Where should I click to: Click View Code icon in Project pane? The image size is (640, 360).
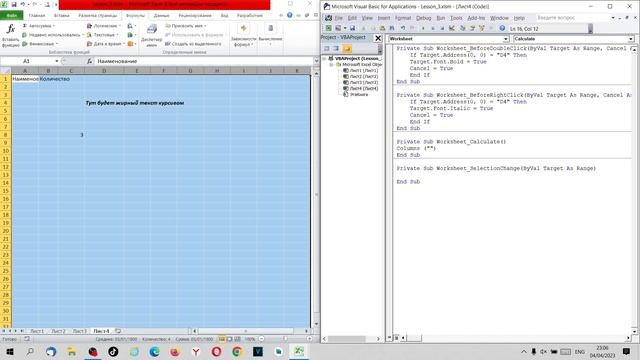tap(327, 49)
